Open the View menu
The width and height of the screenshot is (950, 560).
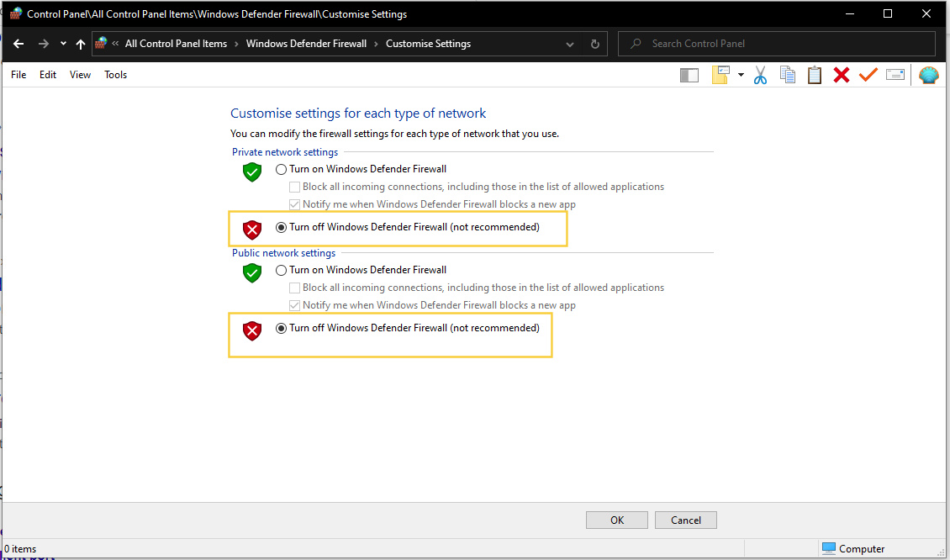(81, 75)
